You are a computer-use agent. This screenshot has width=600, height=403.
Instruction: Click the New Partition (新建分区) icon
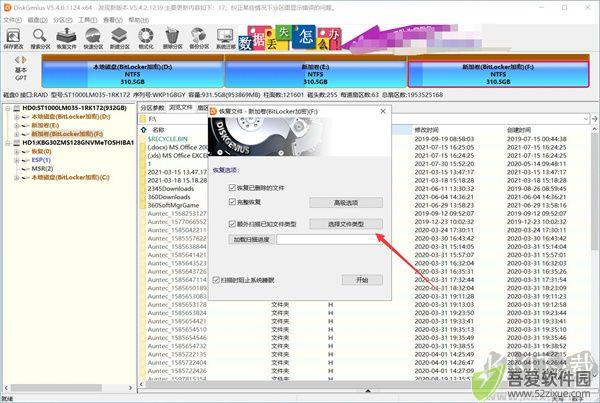pos(119,38)
